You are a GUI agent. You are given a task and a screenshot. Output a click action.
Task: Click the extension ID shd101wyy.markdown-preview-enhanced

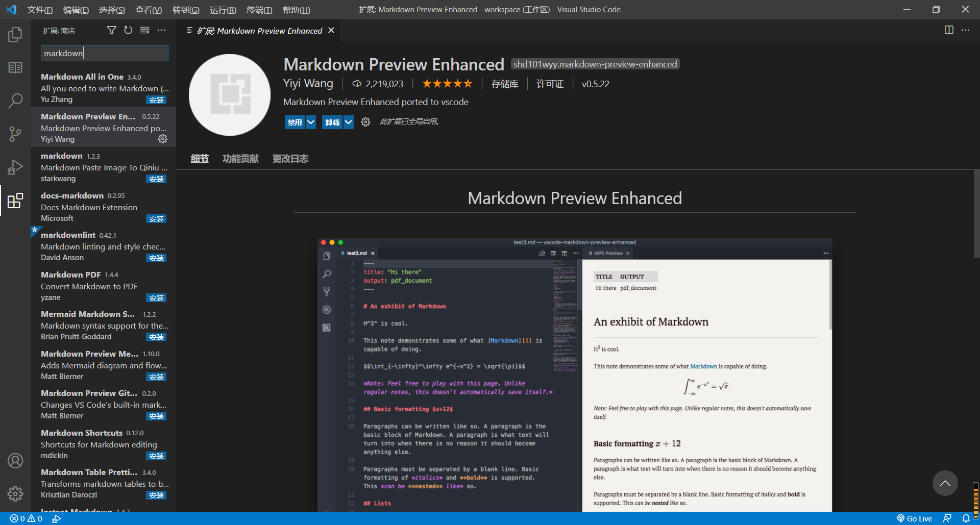[595, 64]
